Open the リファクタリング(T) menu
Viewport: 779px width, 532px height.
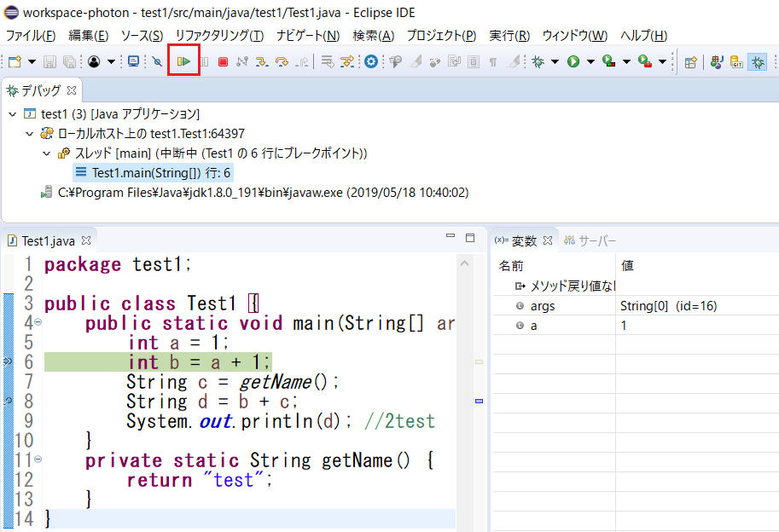click(x=219, y=36)
